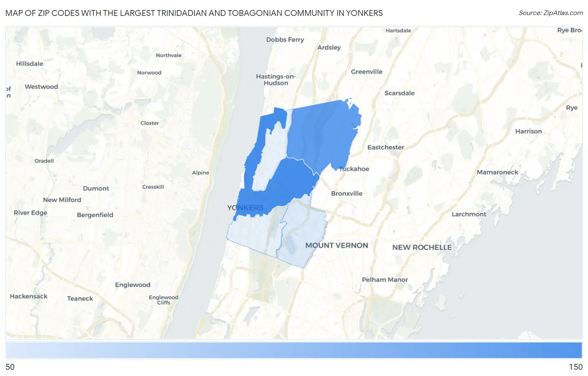The width and height of the screenshot is (588, 376).
Task: Click the Westwood map label
Action: click(41, 87)
